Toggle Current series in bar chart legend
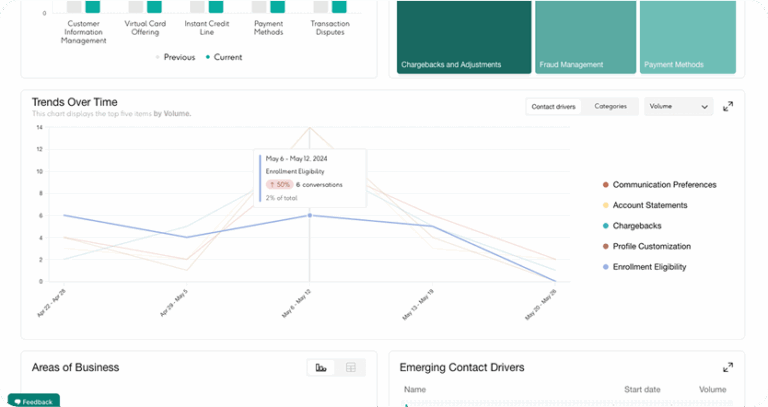This screenshot has height=407, width=768. pyautogui.click(x=224, y=57)
